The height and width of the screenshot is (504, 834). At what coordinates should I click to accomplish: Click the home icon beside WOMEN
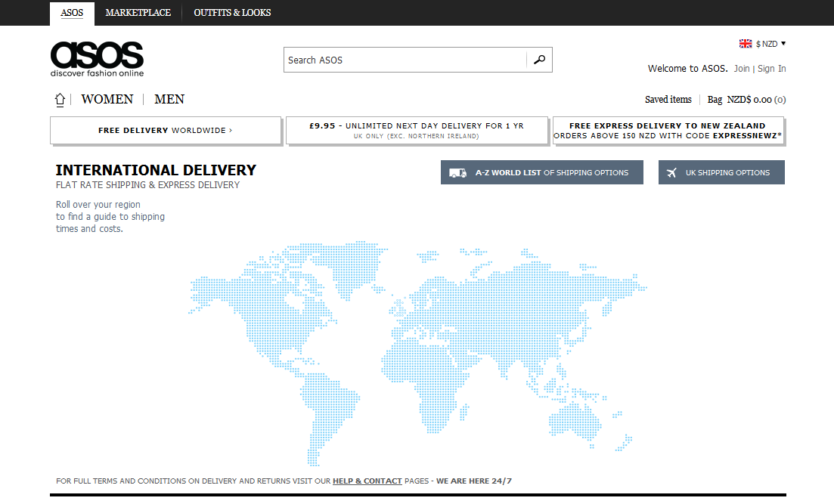tap(60, 100)
